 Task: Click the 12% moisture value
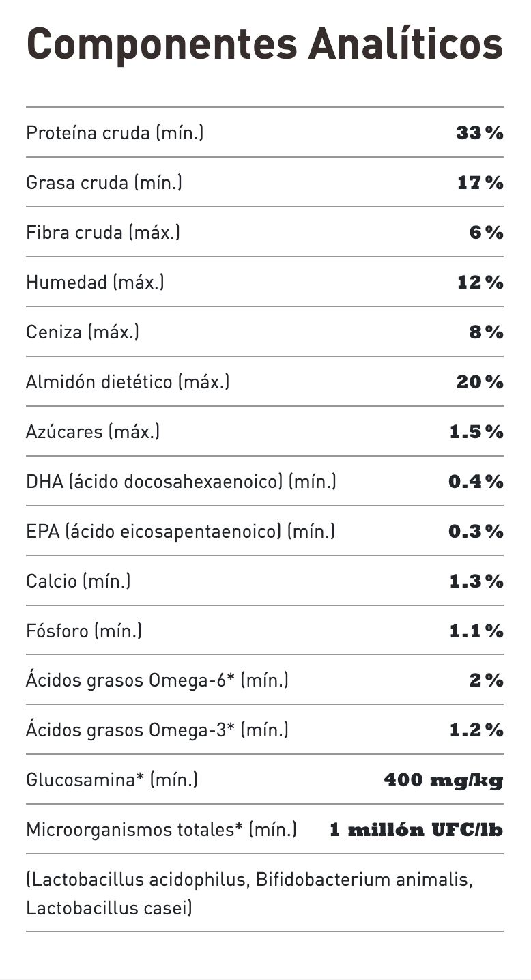tap(480, 282)
